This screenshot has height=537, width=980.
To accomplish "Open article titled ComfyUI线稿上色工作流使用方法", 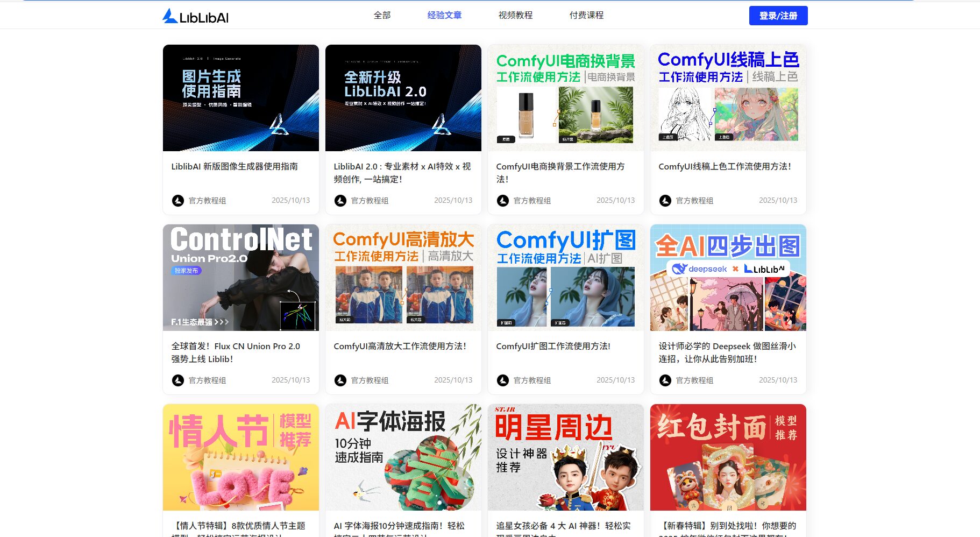I will [x=725, y=167].
